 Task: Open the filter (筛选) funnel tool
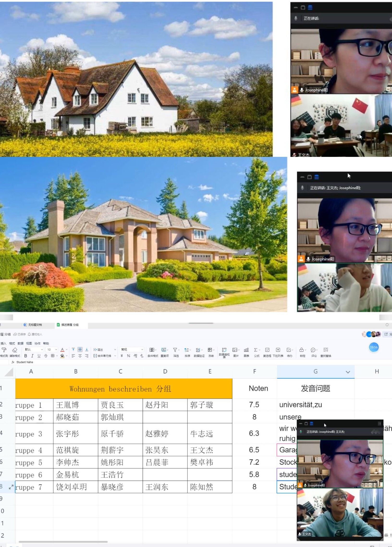click(175, 350)
